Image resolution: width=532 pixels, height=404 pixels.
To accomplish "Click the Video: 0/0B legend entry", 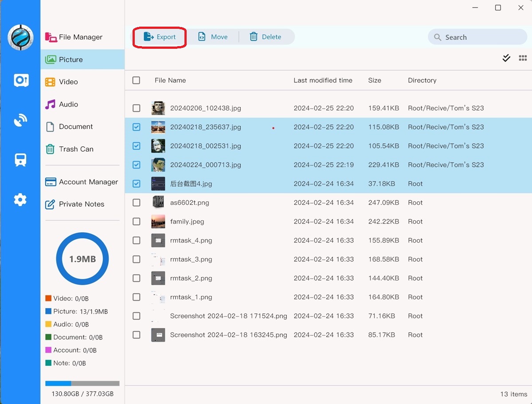I will pyautogui.click(x=67, y=298).
